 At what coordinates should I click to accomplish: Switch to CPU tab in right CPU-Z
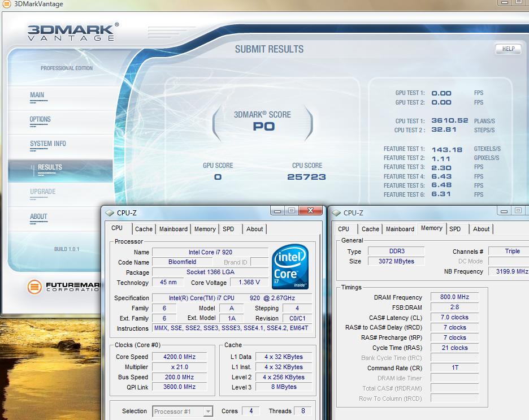tap(344, 229)
